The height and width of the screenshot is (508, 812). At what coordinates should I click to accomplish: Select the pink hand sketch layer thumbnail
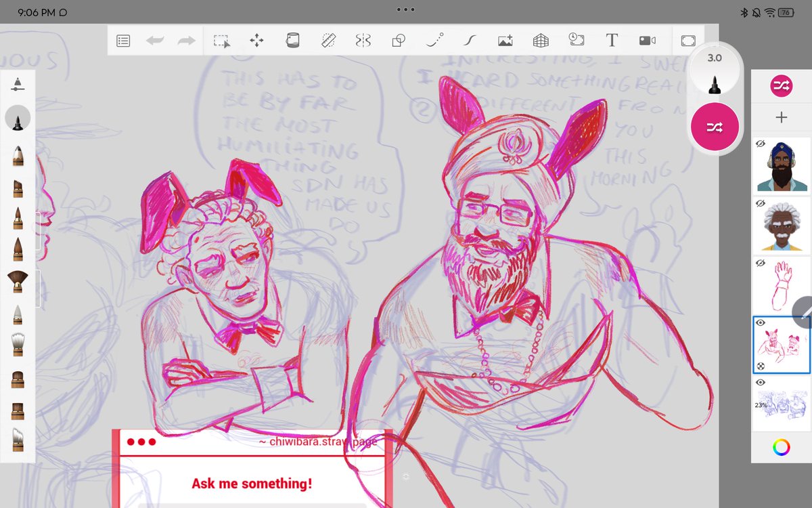[x=782, y=286]
